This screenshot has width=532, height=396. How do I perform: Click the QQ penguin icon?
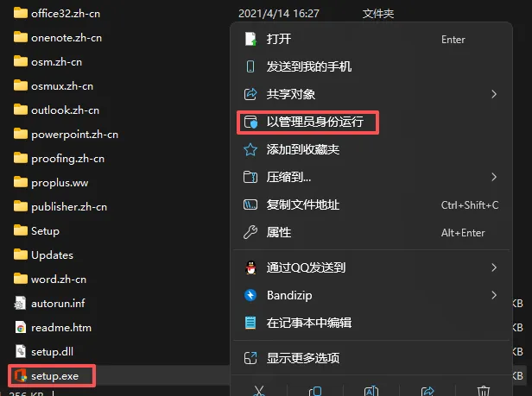250,267
